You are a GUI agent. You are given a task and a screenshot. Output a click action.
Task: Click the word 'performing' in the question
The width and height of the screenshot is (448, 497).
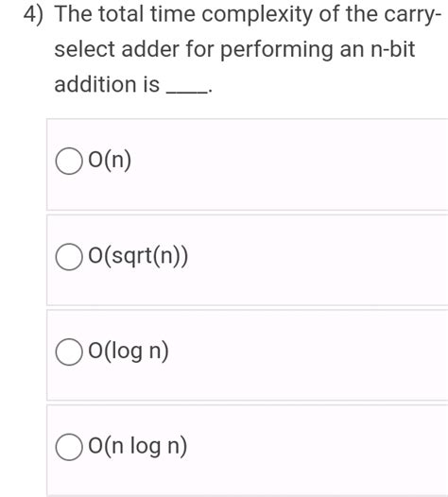click(277, 50)
